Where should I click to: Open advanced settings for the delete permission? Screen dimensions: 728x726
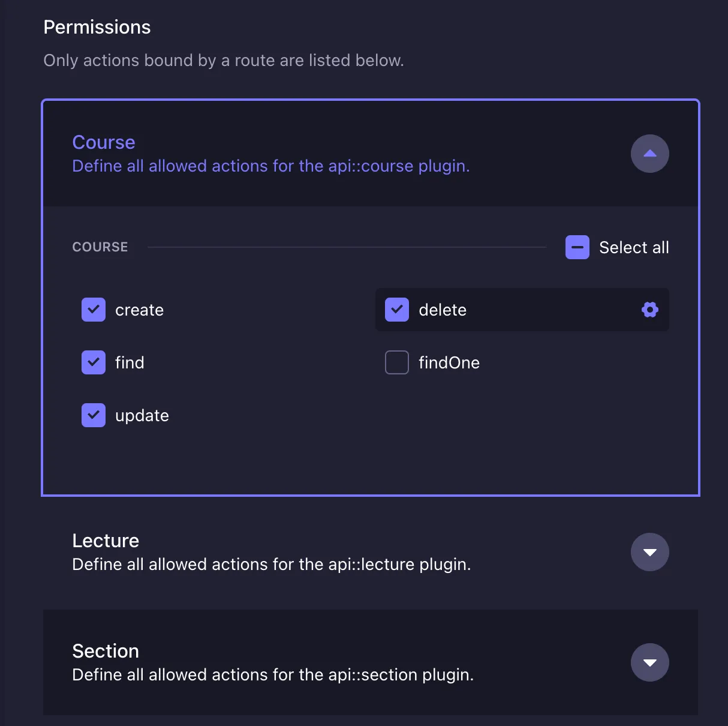click(649, 310)
